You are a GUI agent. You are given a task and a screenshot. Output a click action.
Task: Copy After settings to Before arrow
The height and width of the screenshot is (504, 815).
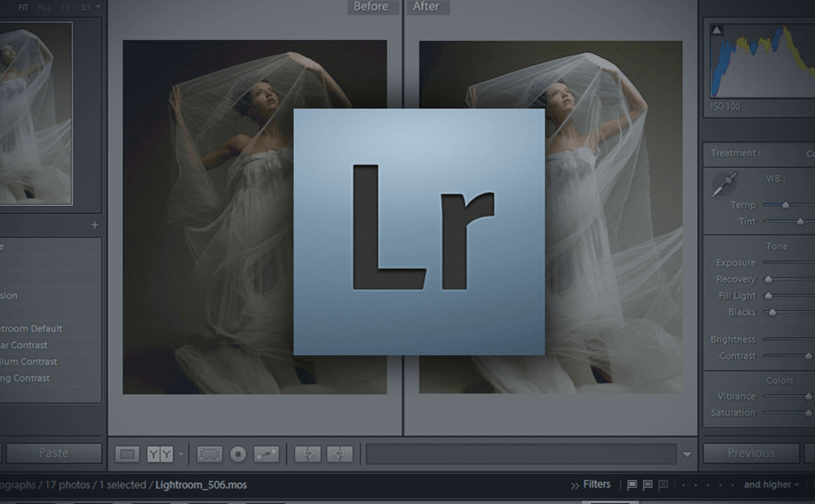pyautogui.click(x=339, y=454)
